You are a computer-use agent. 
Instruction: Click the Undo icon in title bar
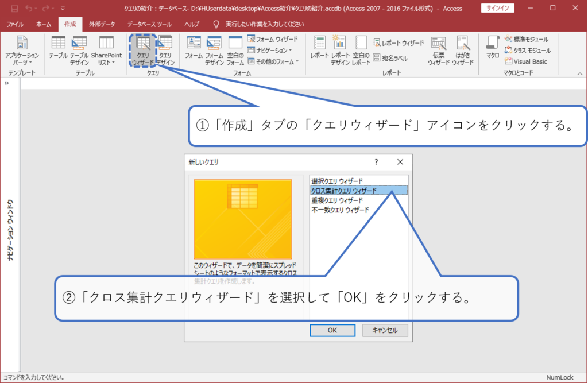point(29,8)
